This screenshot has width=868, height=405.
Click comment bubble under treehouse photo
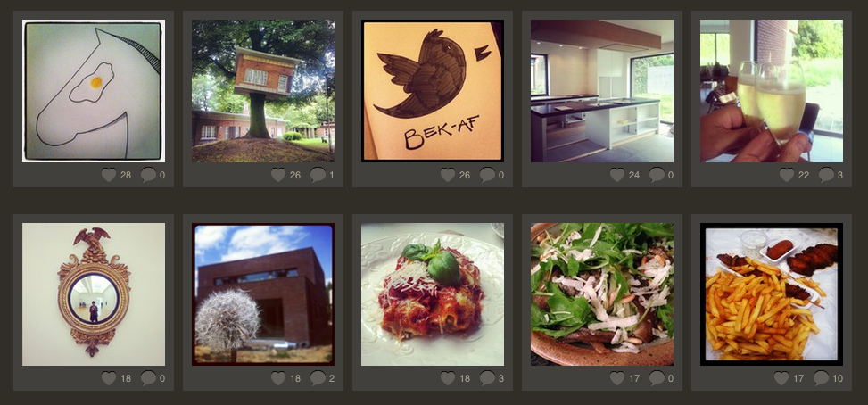point(318,176)
